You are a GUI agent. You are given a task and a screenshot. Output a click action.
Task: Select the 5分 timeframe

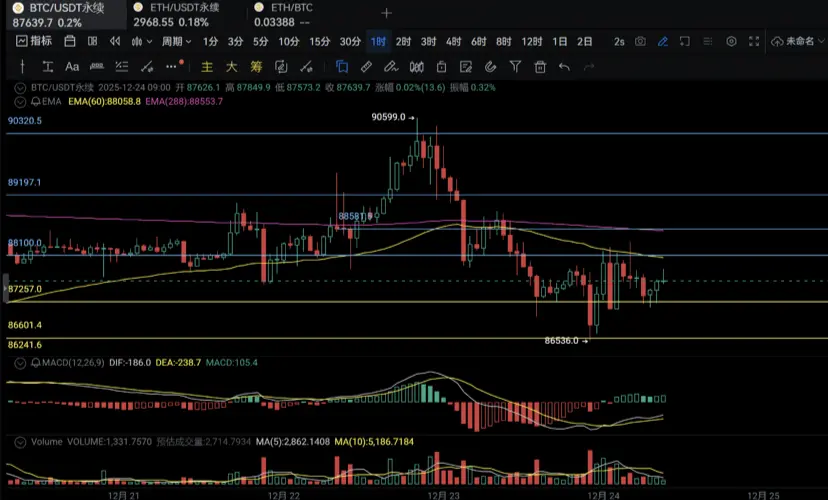point(260,41)
